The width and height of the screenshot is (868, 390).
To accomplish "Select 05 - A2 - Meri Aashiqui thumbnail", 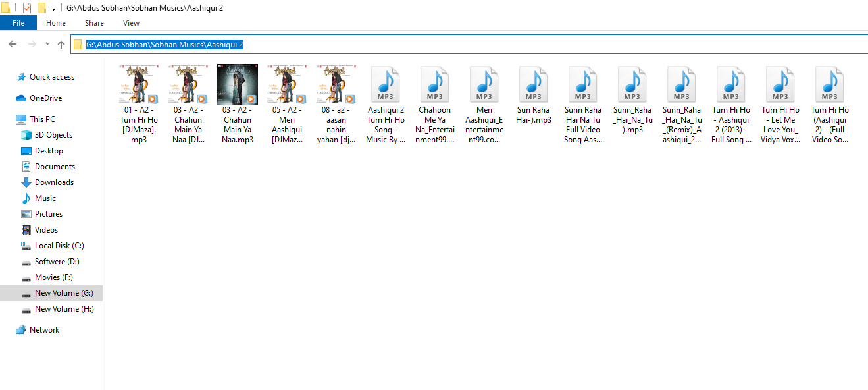I will tap(287, 84).
